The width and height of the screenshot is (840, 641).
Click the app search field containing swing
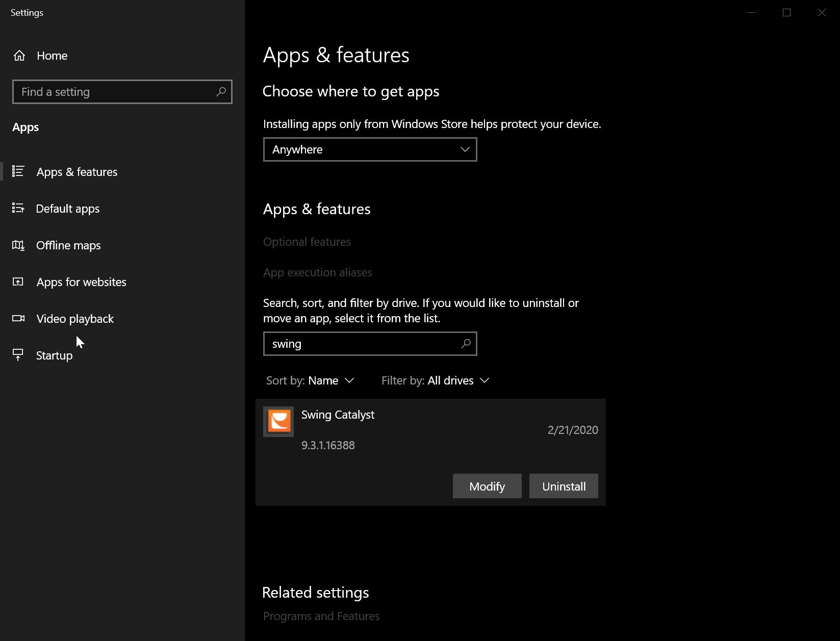click(370, 344)
